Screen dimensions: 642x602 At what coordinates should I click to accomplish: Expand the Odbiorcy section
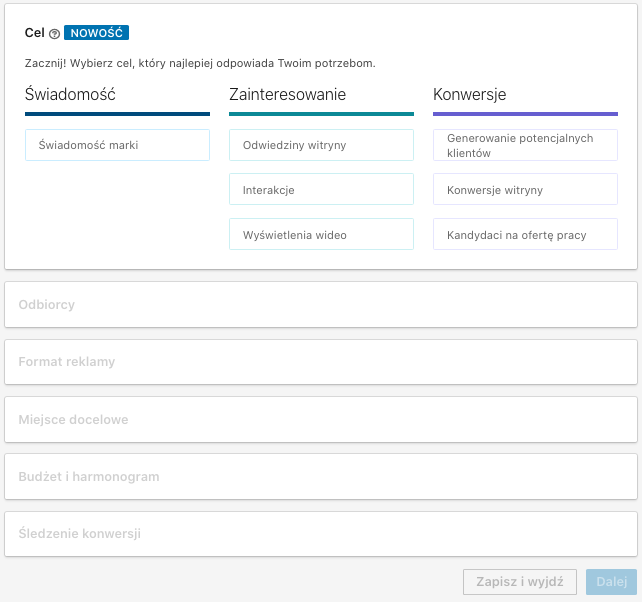point(320,305)
